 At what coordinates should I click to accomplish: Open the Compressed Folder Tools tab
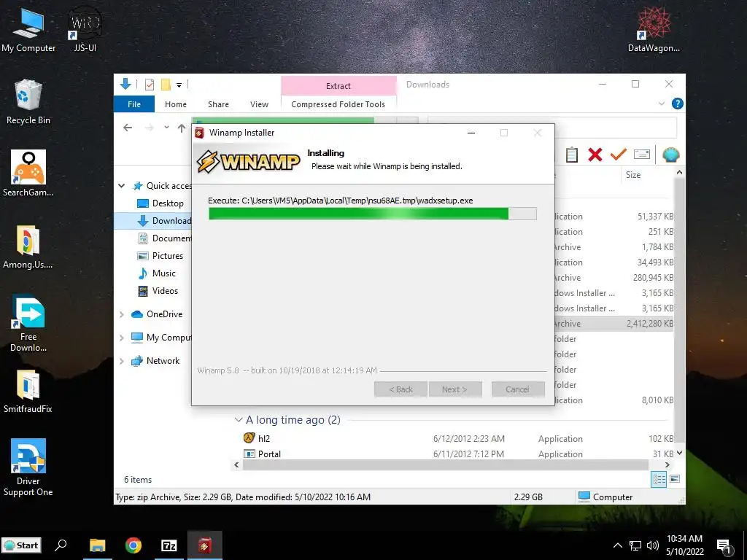(x=338, y=104)
